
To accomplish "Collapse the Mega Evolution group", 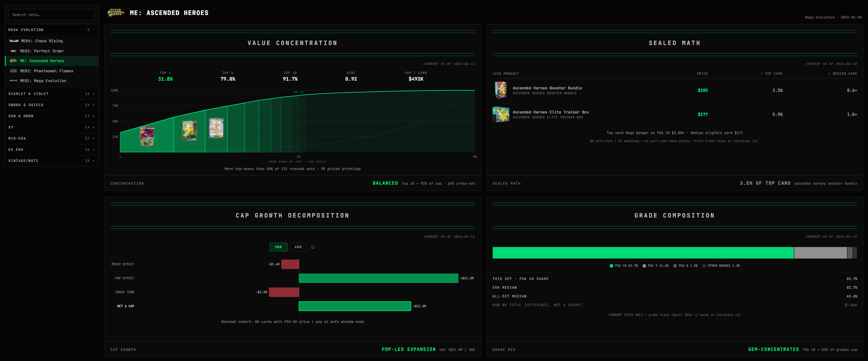I will [52, 30].
